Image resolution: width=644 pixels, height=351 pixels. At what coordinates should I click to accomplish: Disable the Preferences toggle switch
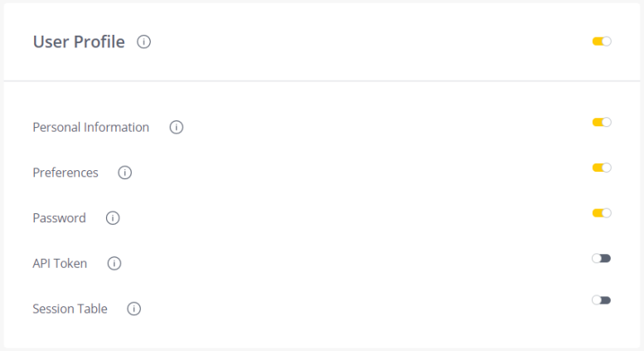(602, 168)
